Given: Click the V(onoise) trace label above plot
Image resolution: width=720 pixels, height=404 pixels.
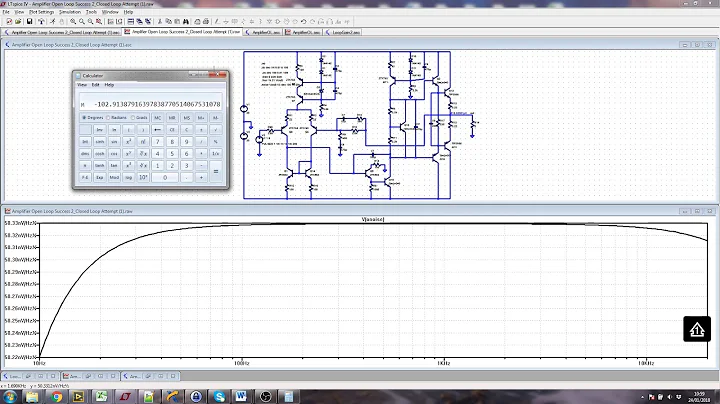Looking at the screenshot, I should click(373, 219).
